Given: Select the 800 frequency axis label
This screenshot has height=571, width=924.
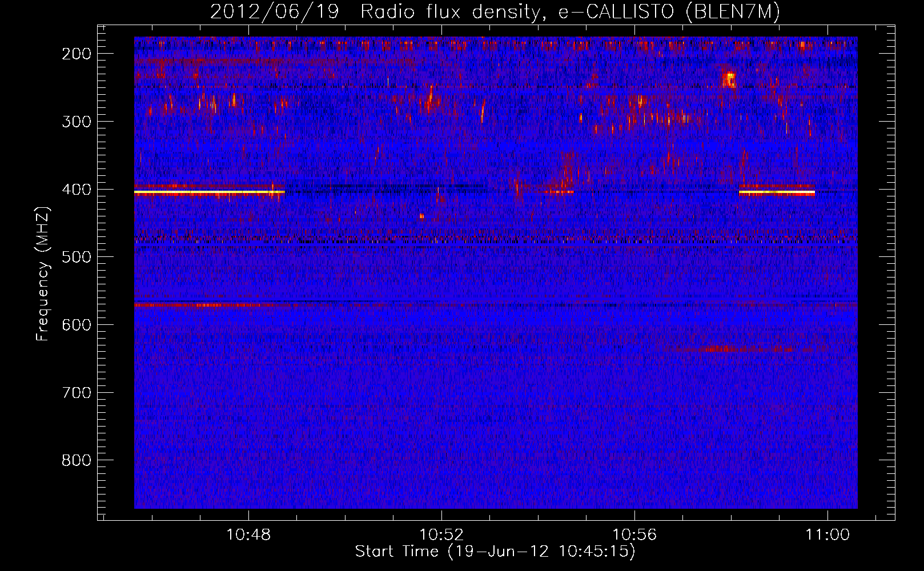Looking at the screenshot, I should [x=76, y=460].
